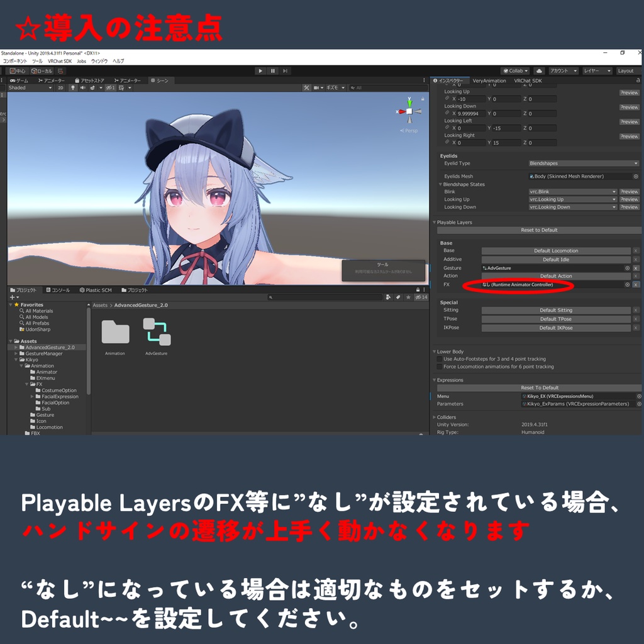Open the Collab dropdown
The height and width of the screenshot is (644, 644).
coord(516,70)
